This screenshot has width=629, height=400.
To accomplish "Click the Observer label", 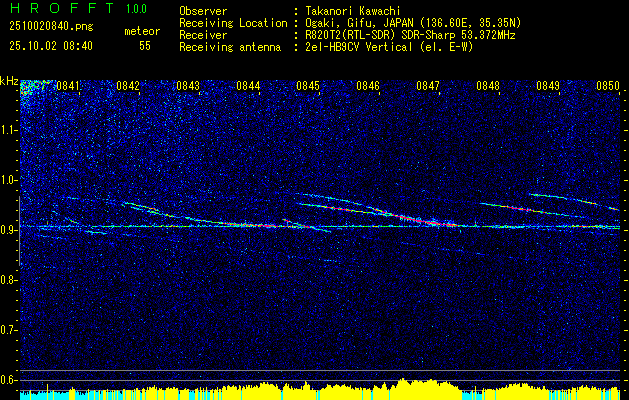I will [203, 11].
